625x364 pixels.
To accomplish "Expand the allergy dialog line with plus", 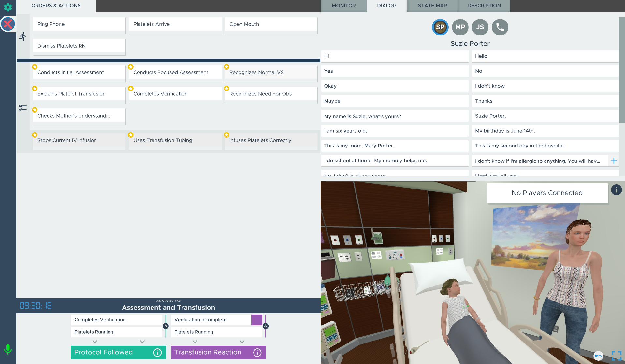I will click(x=614, y=161).
